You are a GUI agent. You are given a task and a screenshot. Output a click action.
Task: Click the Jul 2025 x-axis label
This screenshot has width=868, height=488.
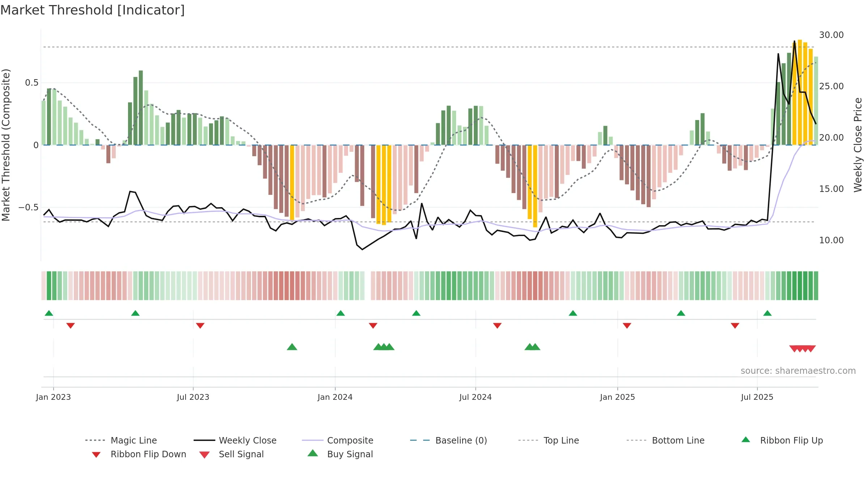pos(757,397)
